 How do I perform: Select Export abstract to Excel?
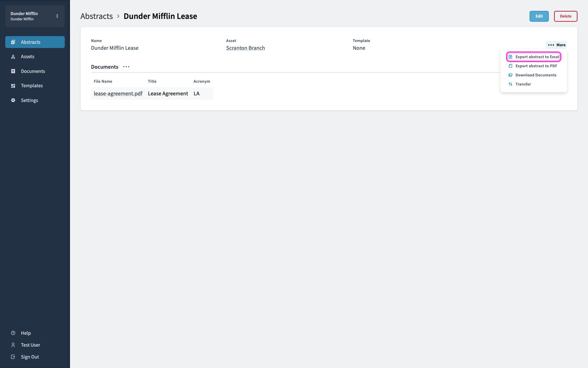(534, 57)
